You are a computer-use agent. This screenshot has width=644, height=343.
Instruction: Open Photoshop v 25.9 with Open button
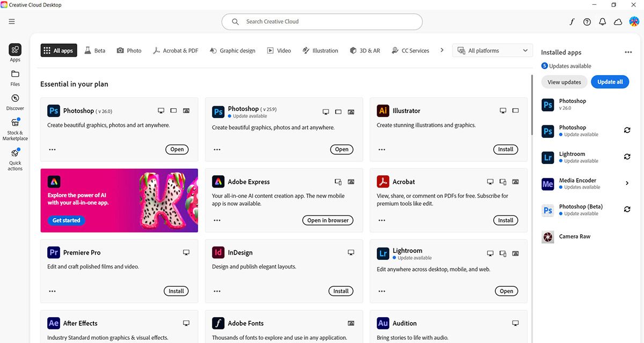342,150
